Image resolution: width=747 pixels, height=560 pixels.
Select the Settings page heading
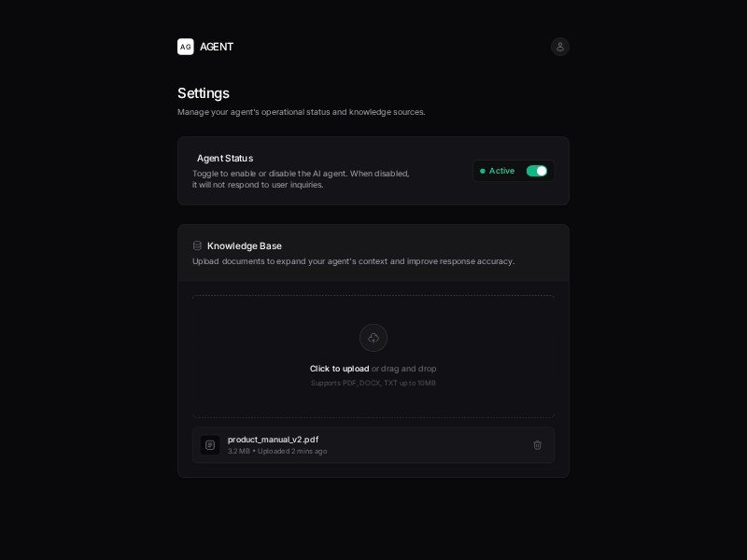(x=204, y=93)
